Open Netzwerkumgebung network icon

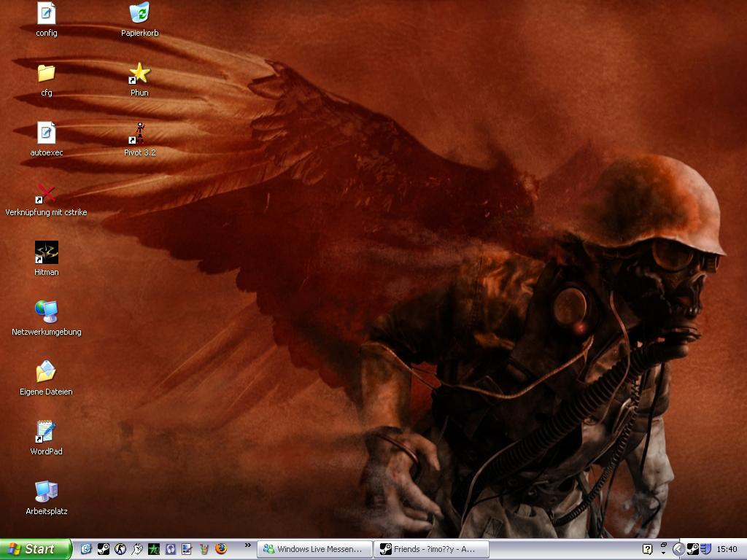coord(46,319)
